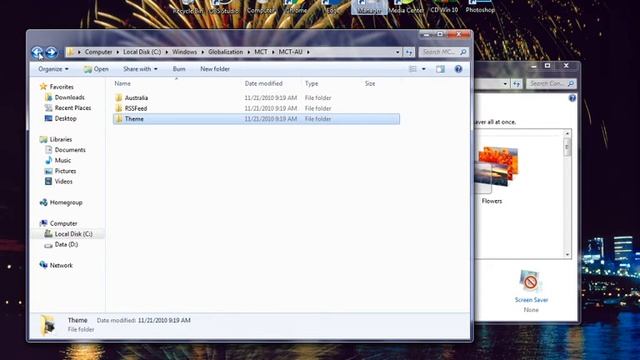
Task: Select Computer in the navigation pane
Action: 63,223
